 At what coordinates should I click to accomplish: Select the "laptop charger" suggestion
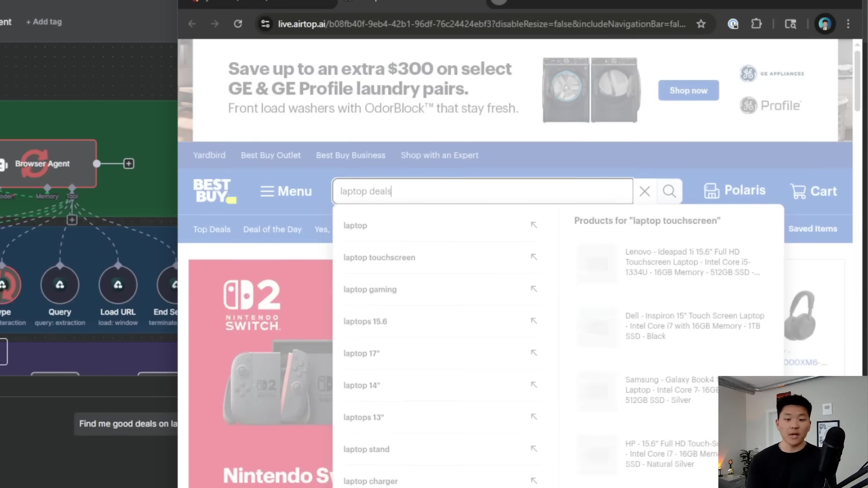370,481
